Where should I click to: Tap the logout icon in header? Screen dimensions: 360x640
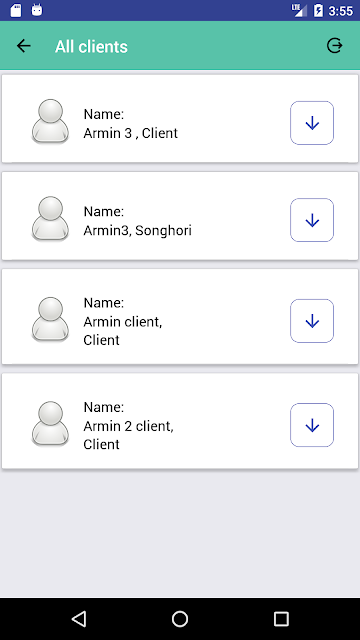tap(335, 46)
